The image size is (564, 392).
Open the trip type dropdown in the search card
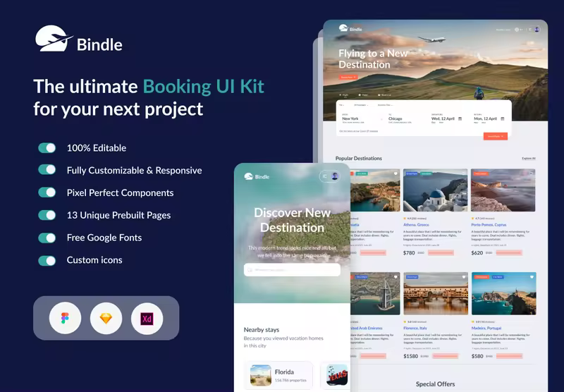(x=342, y=105)
